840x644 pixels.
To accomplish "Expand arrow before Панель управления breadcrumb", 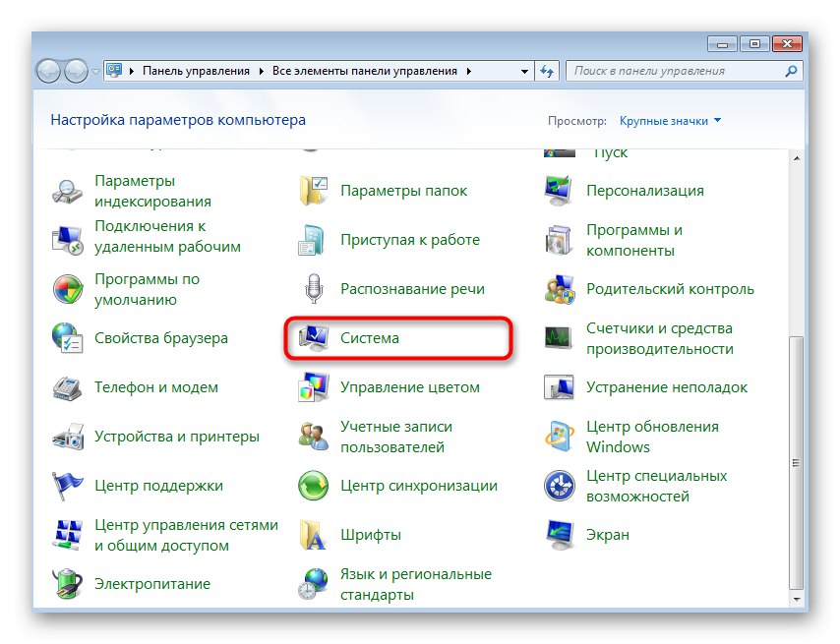I will click(x=131, y=71).
